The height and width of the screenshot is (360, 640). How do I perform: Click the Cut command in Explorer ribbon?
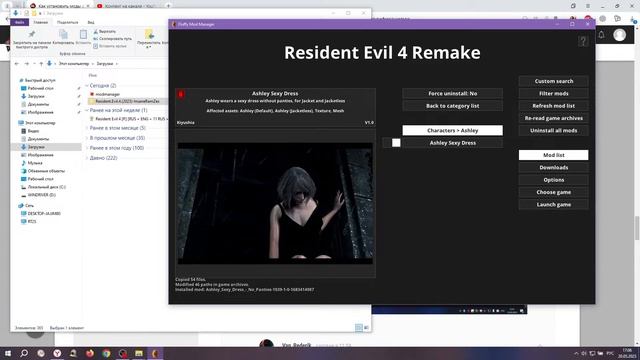[105, 31]
